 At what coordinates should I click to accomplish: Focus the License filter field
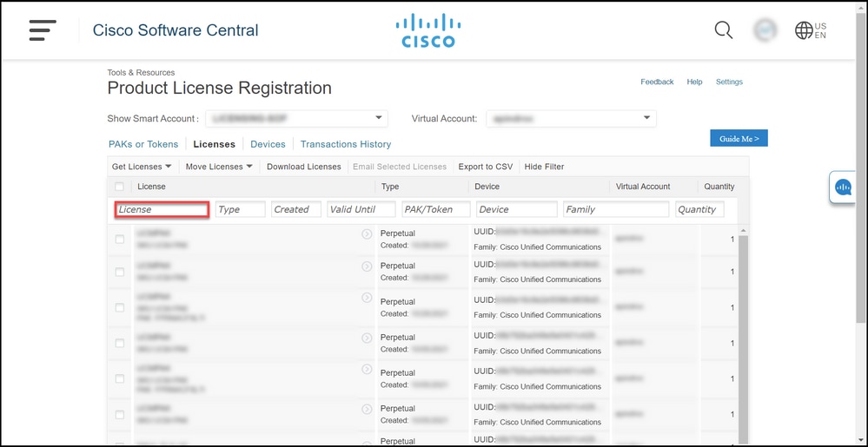(x=162, y=210)
